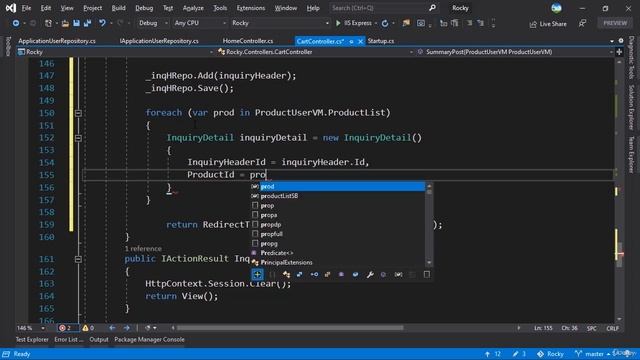Click the Rocky repository icon in status bar
The image size is (640, 360).
pos(540,354)
